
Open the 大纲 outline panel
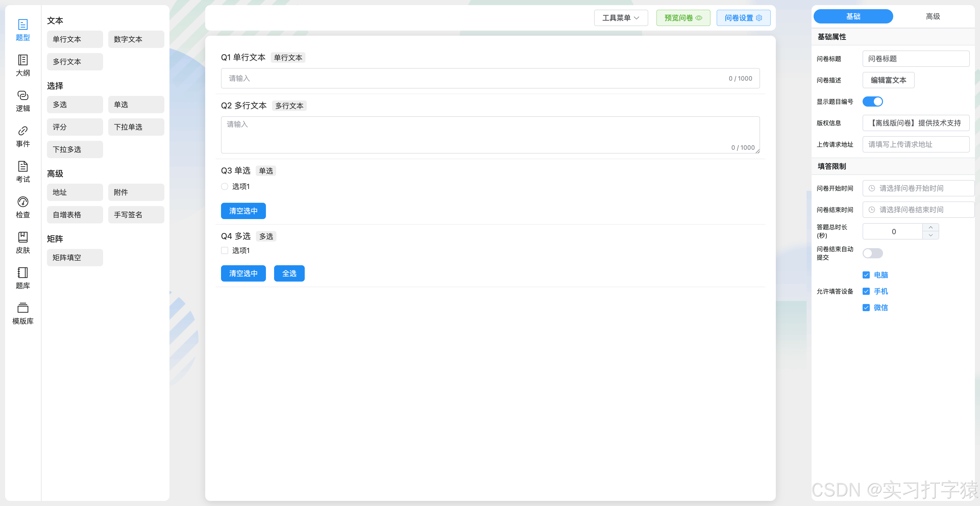click(x=23, y=65)
